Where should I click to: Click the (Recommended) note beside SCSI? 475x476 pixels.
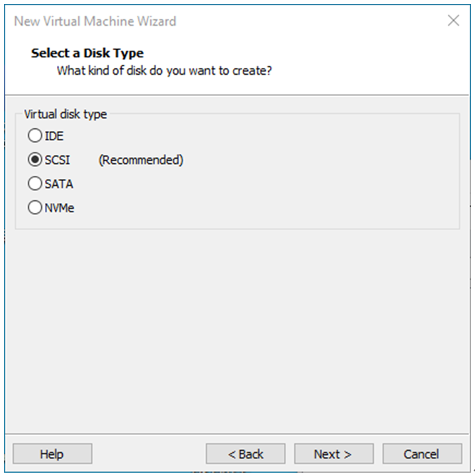141,160
